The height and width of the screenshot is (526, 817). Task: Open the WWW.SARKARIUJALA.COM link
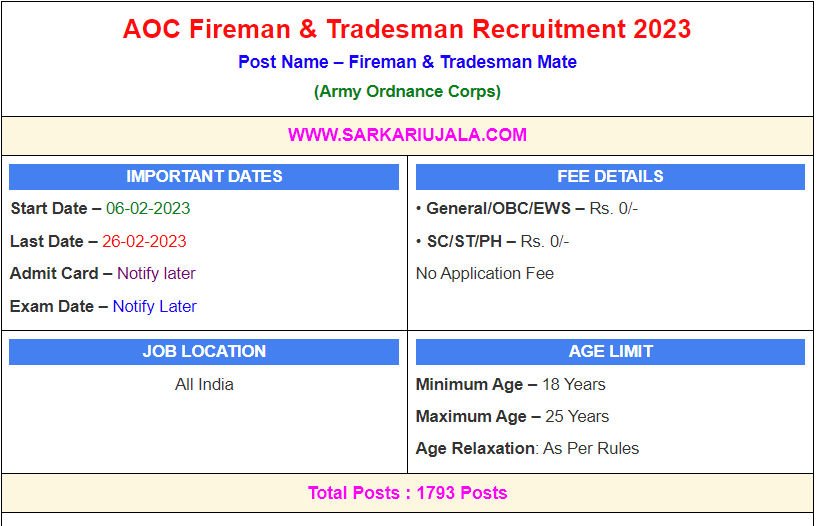point(407,135)
